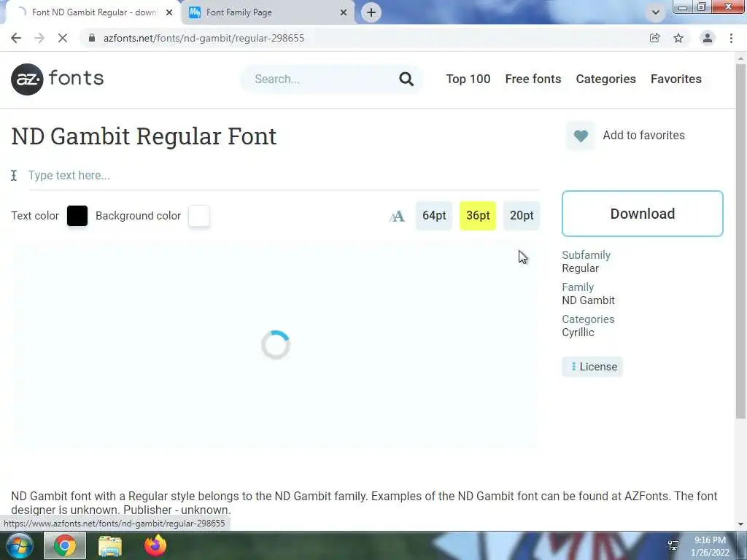Launch Firefox from the taskbar
This screenshot has height=560, width=747.
coord(155,545)
